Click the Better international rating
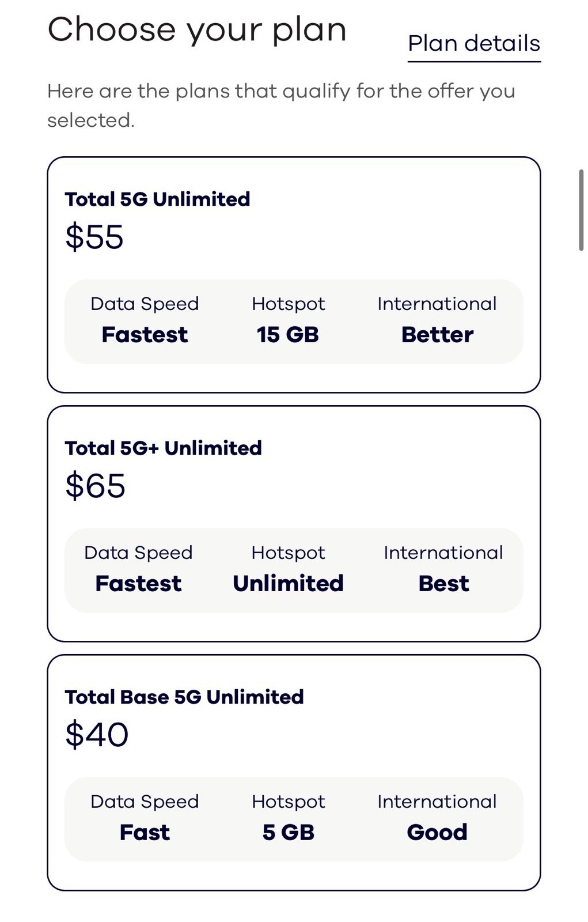This screenshot has height=922, width=588. click(x=437, y=335)
